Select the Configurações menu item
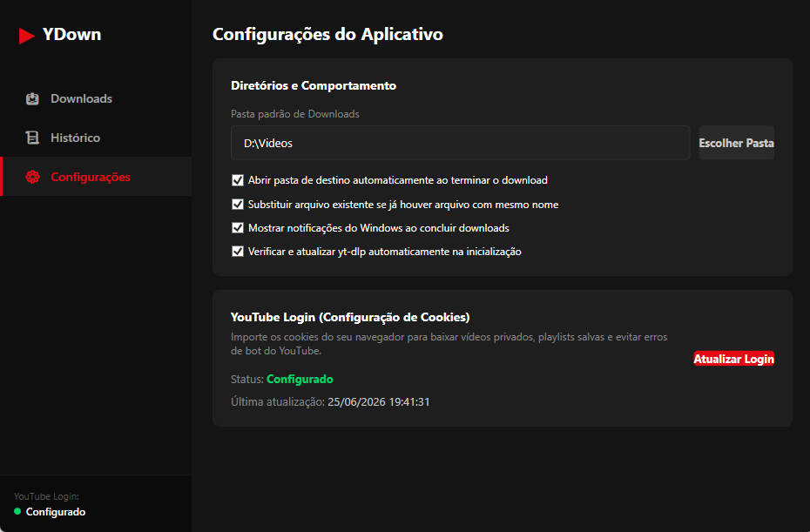 [97, 177]
